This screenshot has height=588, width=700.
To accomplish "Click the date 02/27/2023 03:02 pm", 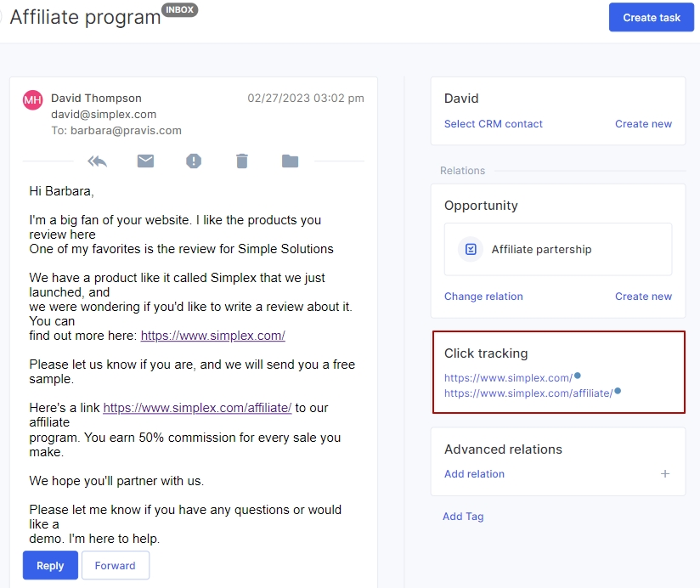I will click(306, 98).
